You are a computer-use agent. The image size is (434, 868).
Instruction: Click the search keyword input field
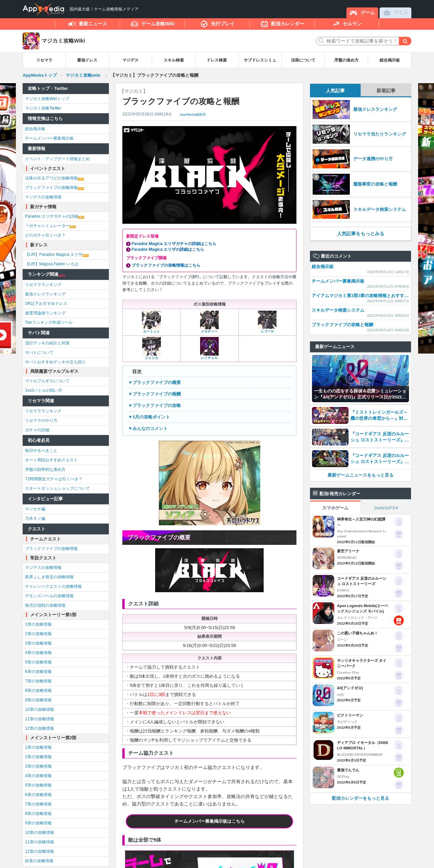(358, 41)
